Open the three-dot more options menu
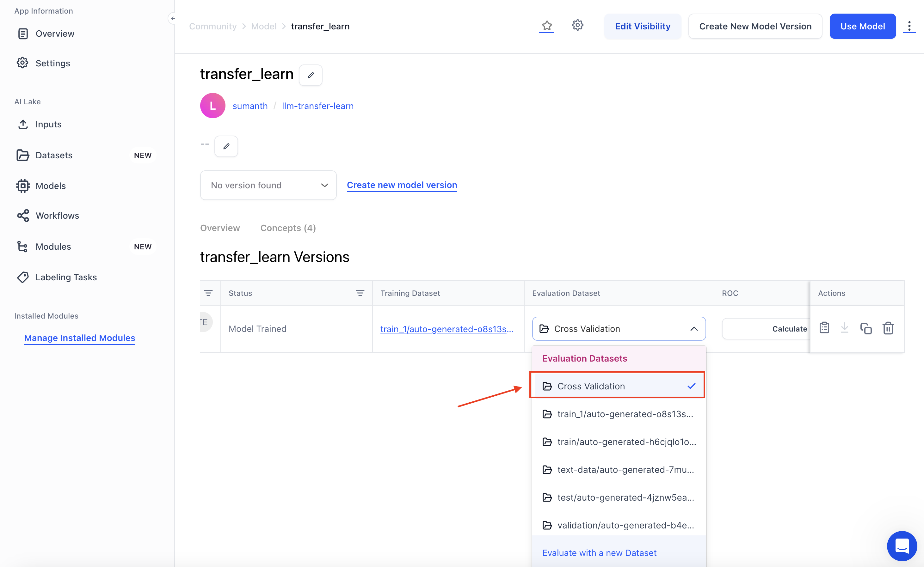924x567 pixels. (909, 26)
